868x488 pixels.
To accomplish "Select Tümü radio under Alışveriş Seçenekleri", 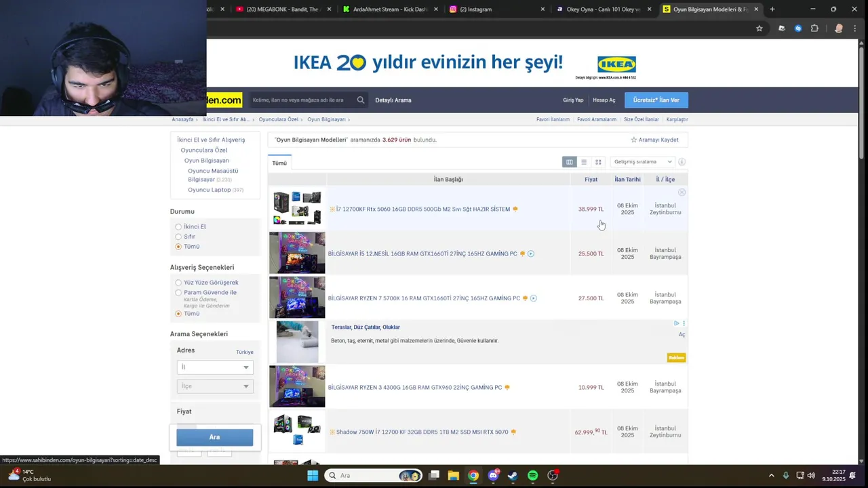I will pyautogui.click(x=178, y=314).
